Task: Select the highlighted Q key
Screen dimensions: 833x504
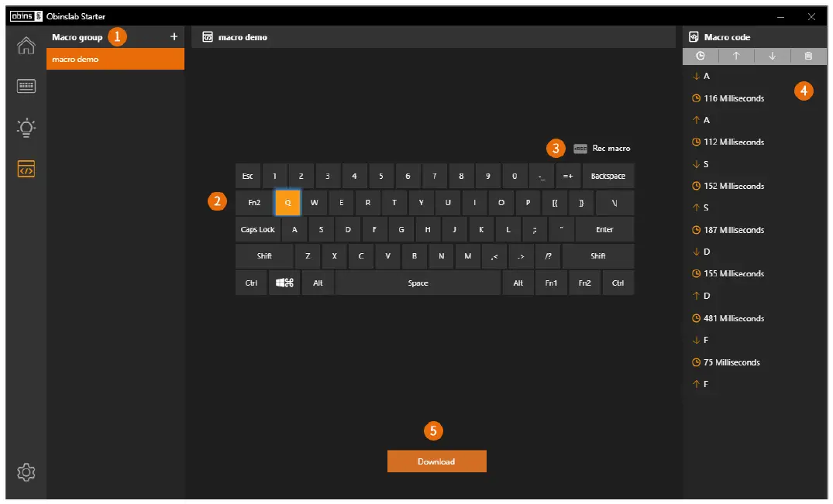Action: click(x=288, y=203)
